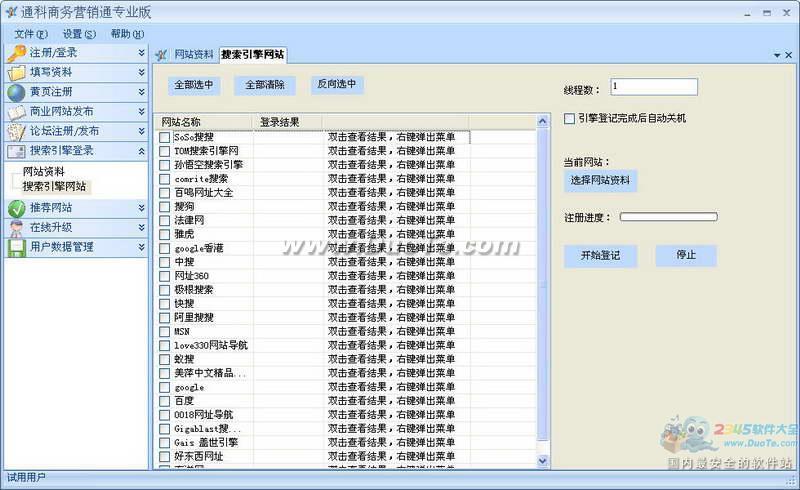Click the floppy disk icon beside 用户数据管理

click(16, 248)
